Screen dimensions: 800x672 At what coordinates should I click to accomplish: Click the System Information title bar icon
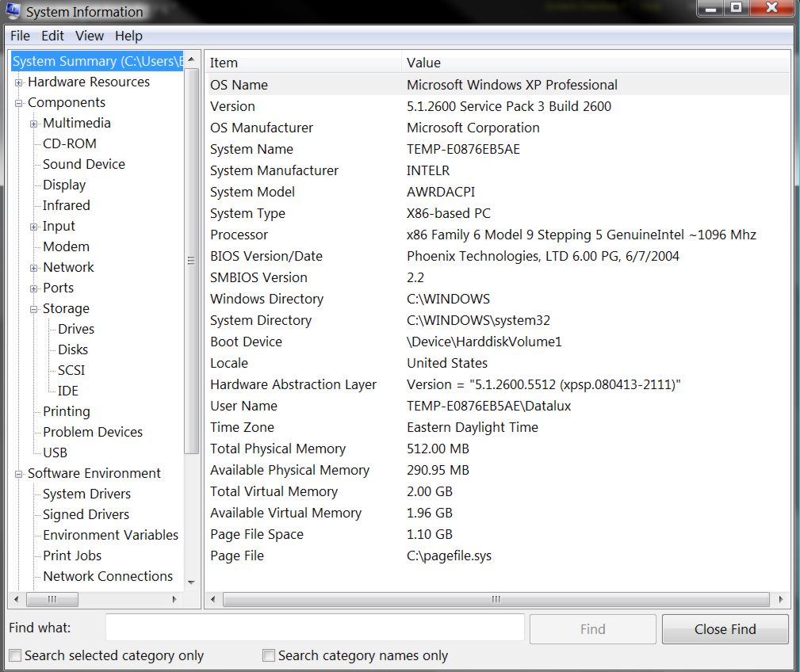point(13,11)
